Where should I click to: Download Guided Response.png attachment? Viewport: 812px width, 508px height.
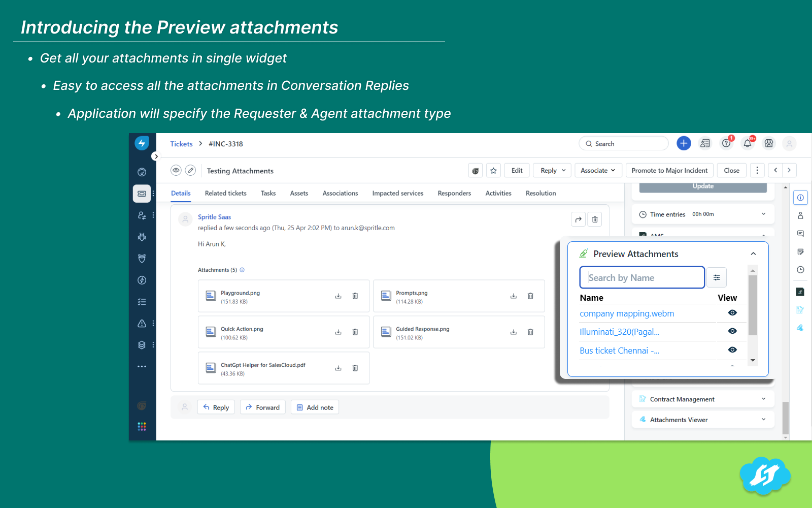(x=513, y=332)
